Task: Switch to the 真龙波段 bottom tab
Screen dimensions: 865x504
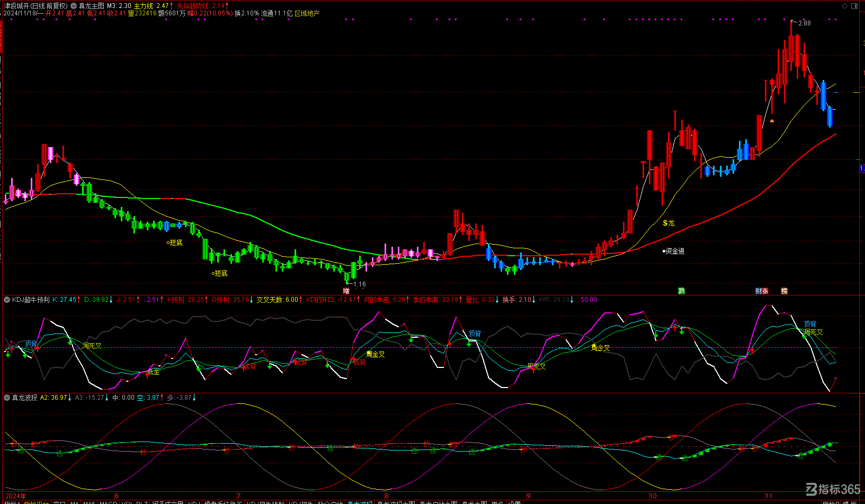Action: 360,502
